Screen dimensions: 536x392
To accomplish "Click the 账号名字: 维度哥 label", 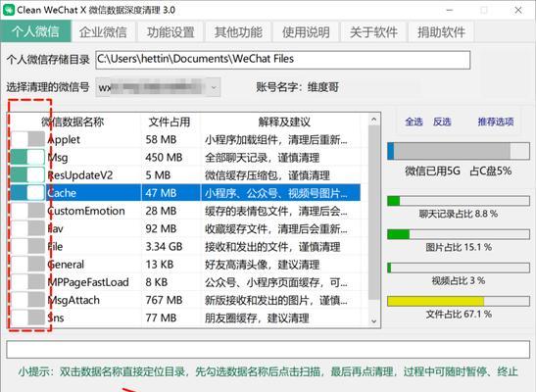I will tap(298, 87).
